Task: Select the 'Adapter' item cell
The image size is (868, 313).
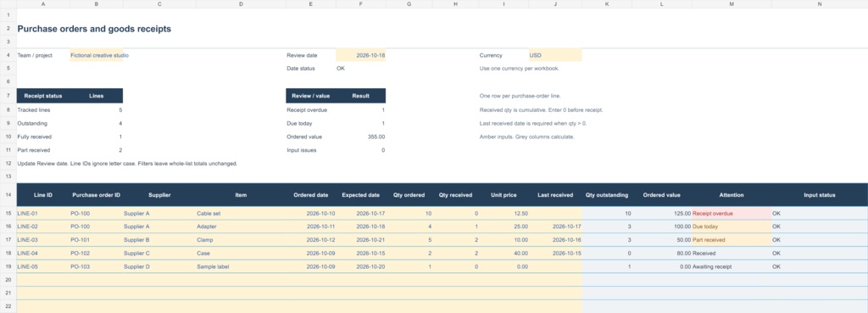Action: pyautogui.click(x=242, y=226)
